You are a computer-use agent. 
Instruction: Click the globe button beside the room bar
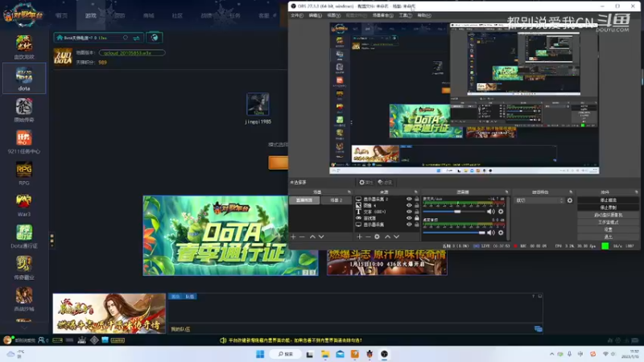pos(155,38)
